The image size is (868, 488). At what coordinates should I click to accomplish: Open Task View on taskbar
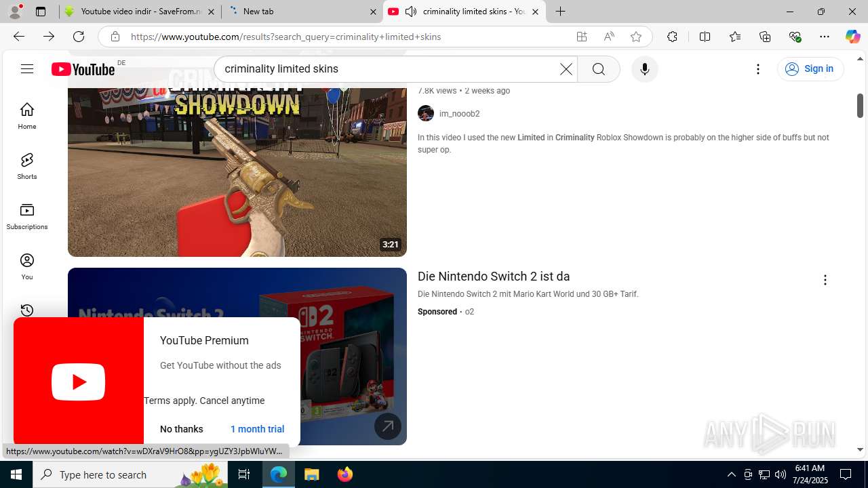pyautogui.click(x=244, y=474)
